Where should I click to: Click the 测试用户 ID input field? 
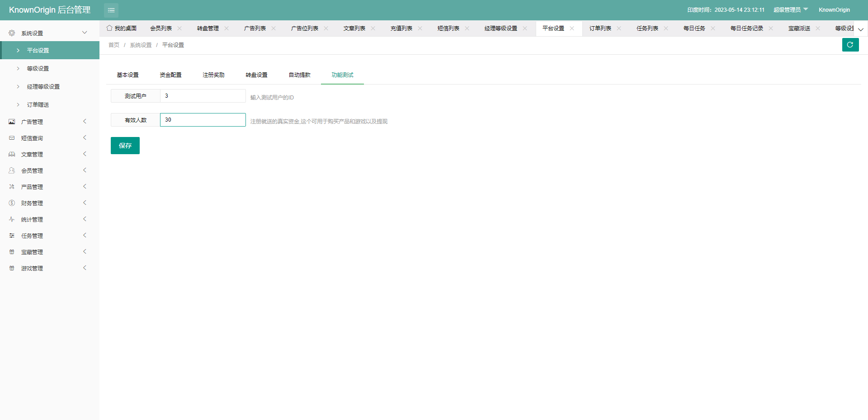click(x=203, y=96)
